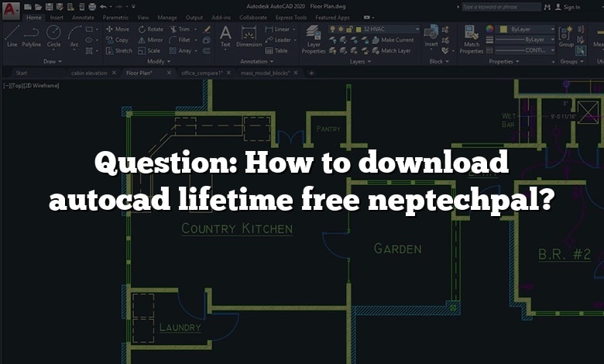Click the Save icon in quick access toolbar
604x364 pixels.
click(49, 6)
